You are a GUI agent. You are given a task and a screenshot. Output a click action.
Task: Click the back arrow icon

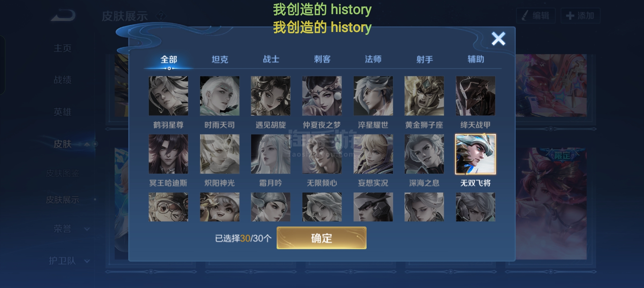tap(63, 15)
